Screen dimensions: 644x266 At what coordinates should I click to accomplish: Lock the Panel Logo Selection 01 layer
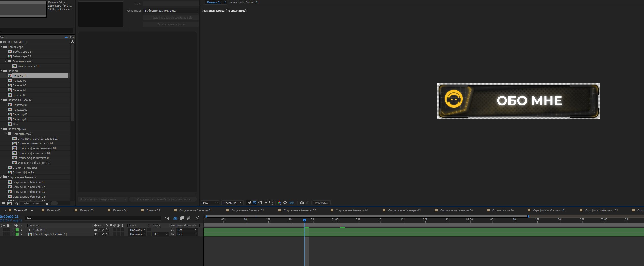pos(8,234)
